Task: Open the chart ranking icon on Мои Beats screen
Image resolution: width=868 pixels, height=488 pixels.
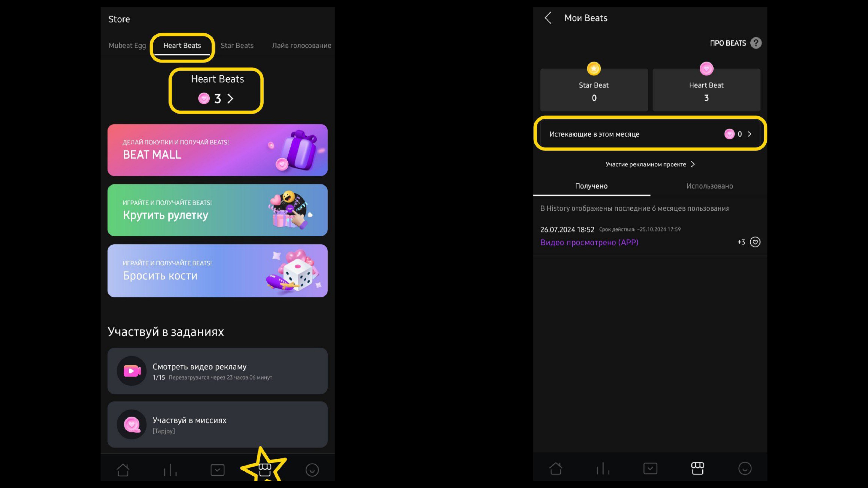Action: [x=603, y=469]
